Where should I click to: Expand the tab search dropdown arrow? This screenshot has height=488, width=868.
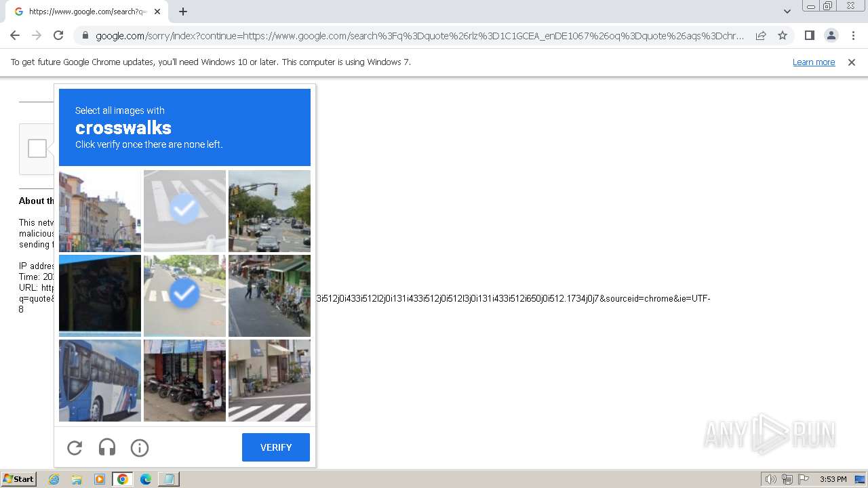pyautogui.click(x=787, y=12)
